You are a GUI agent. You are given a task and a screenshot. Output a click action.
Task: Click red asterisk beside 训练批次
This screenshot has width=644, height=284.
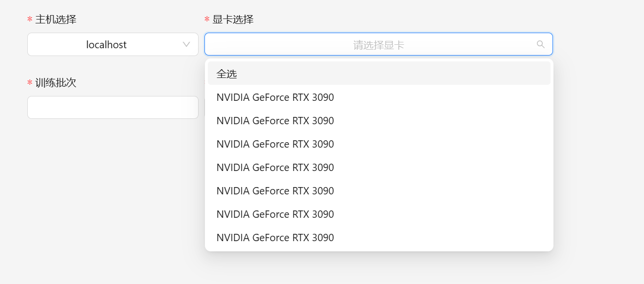click(30, 83)
